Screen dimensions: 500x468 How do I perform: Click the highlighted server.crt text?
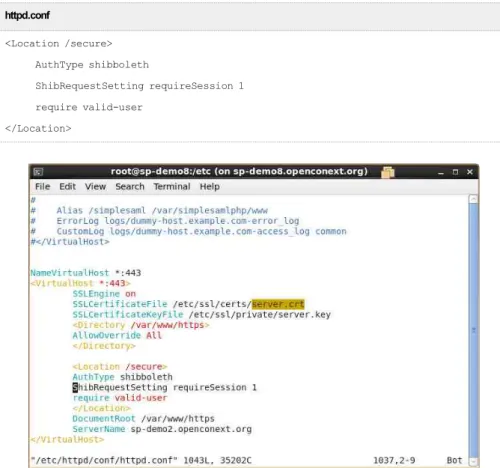pyautogui.click(x=278, y=304)
